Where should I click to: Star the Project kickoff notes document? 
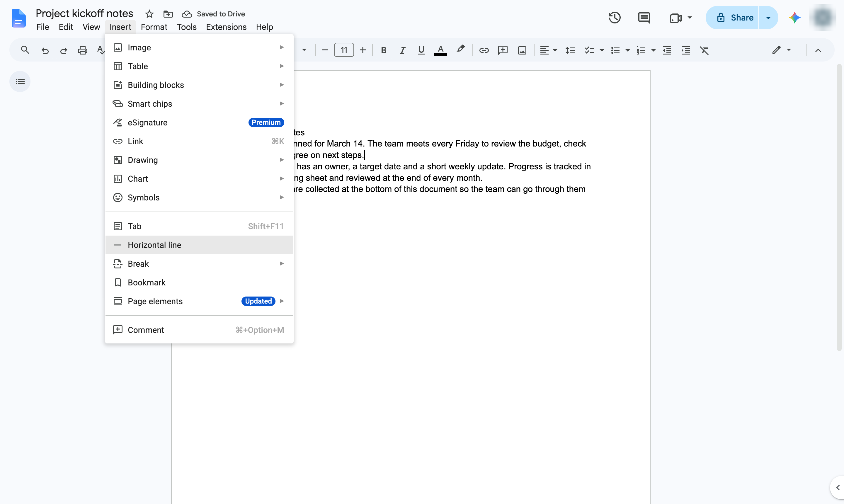[149, 14]
